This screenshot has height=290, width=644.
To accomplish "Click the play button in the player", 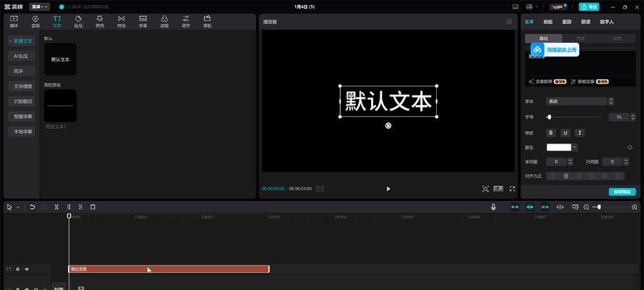I will 388,189.
